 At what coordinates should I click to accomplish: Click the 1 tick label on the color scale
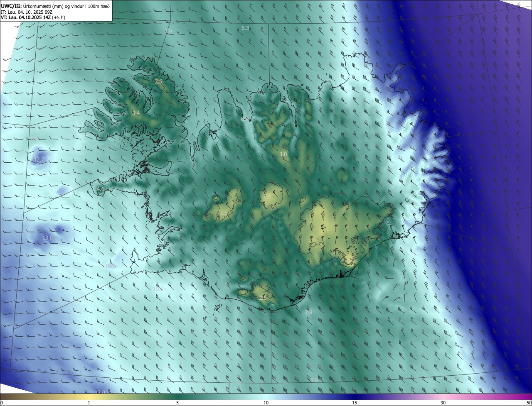pos(89,403)
